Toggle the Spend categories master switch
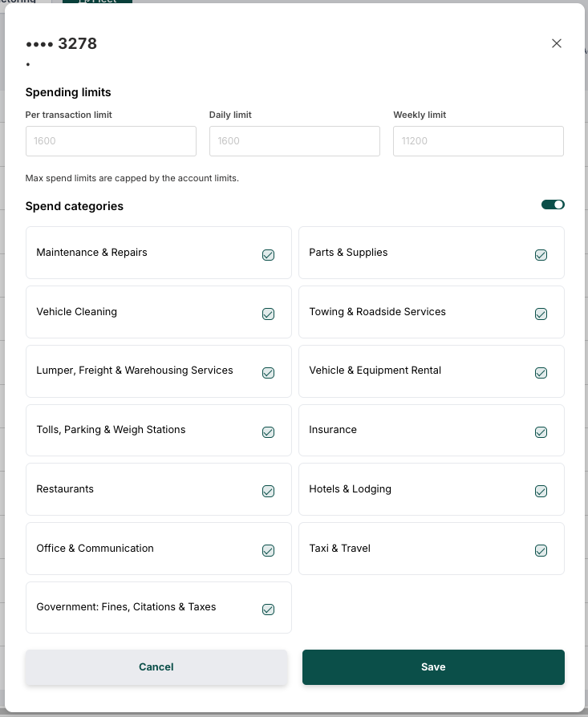 click(x=553, y=205)
